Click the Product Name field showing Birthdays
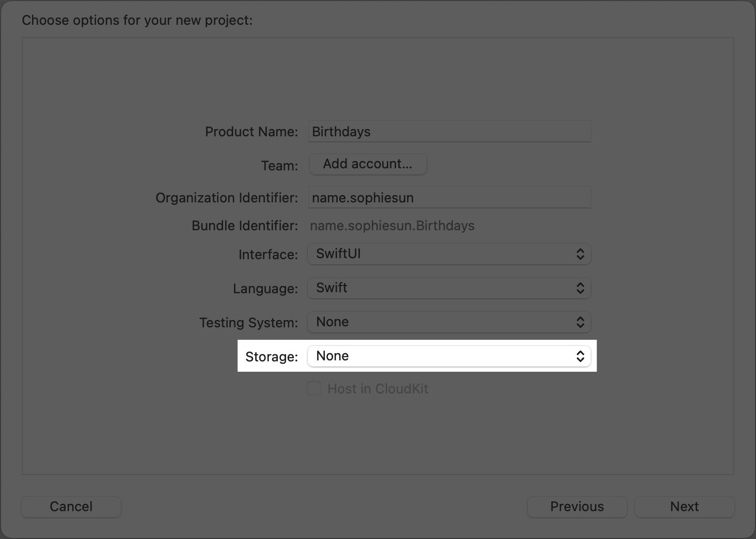Viewport: 756px width, 539px height. [x=449, y=131]
